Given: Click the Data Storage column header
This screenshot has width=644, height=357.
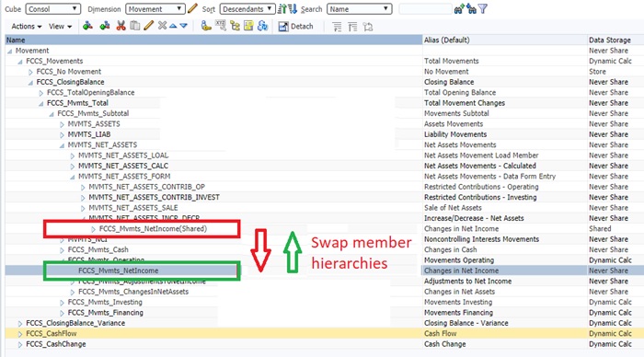Looking at the screenshot, I should tap(615, 40).
